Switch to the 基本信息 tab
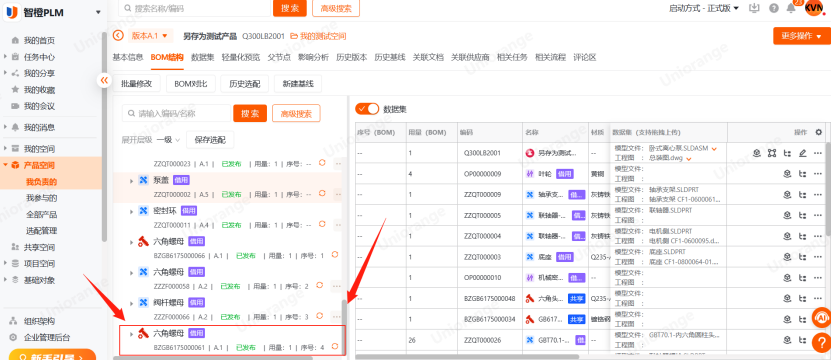831x360 pixels. [x=128, y=57]
